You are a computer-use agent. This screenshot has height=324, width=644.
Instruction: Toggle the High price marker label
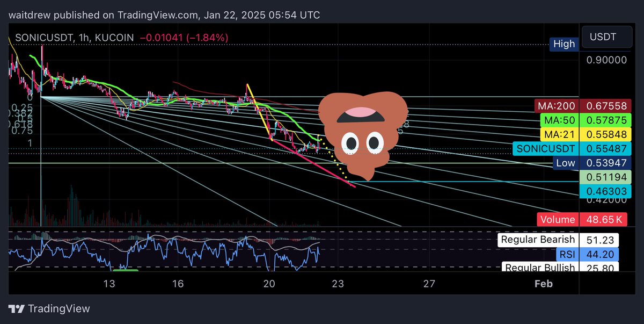[x=563, y=44]
